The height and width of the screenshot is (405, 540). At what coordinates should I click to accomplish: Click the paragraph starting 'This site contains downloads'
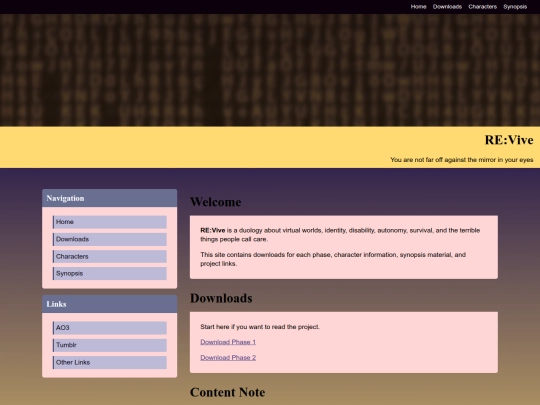[x=333, y=259]
